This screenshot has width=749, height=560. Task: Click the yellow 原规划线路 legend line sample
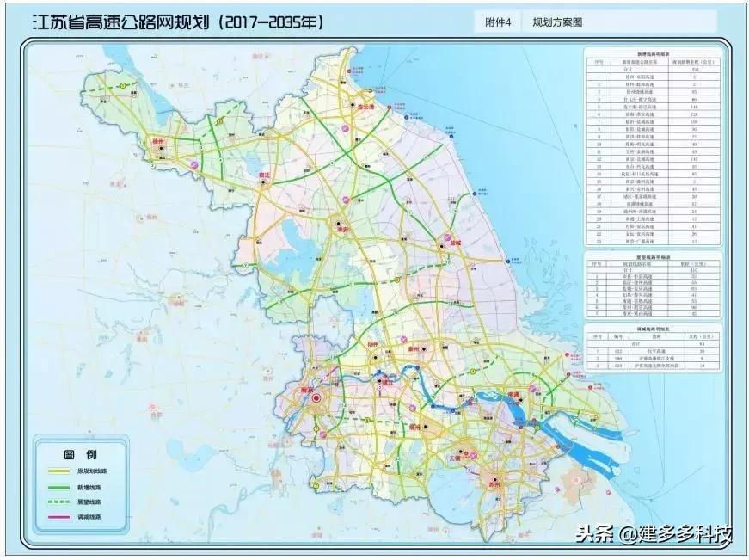click(x=58, y=471)
